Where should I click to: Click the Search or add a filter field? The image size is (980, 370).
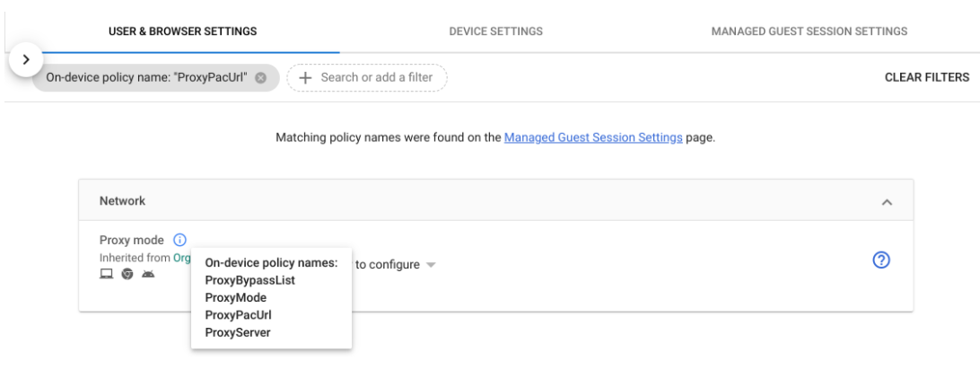pyautogui.click(x=377, y=77)
